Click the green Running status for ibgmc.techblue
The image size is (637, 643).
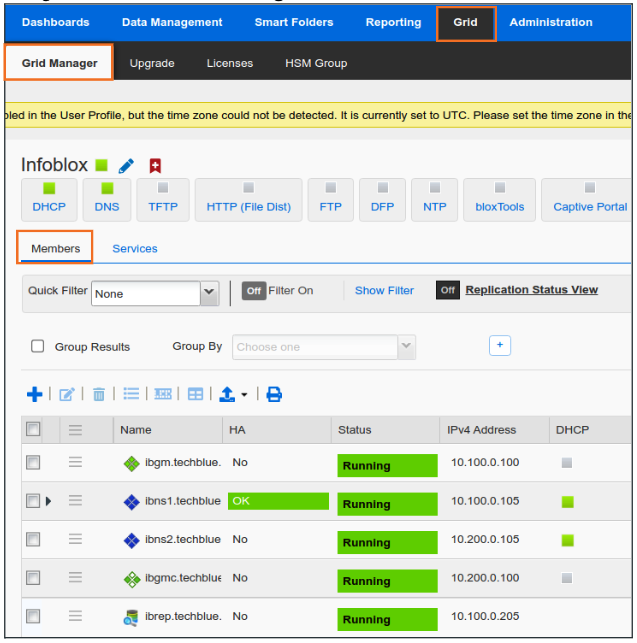coord(387,581)
